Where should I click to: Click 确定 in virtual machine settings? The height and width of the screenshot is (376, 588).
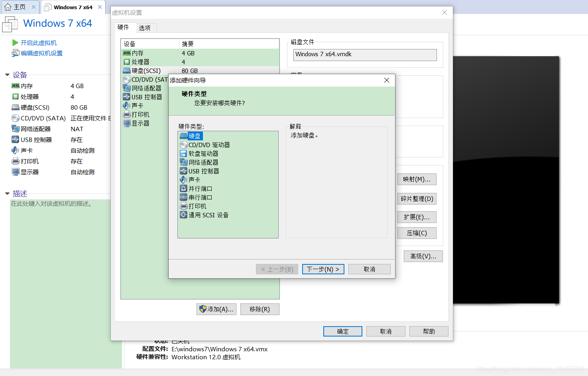tap(343, 331)
